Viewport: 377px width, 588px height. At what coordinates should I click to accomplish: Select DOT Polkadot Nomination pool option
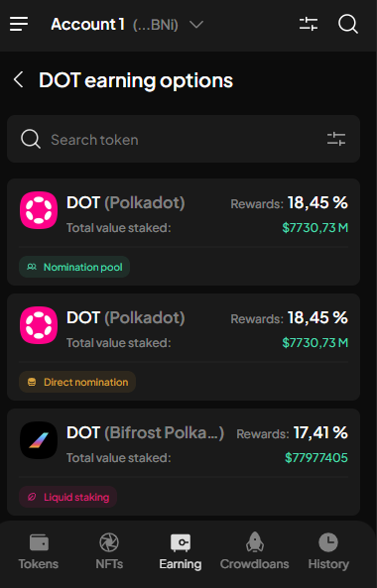pos(184,232)
